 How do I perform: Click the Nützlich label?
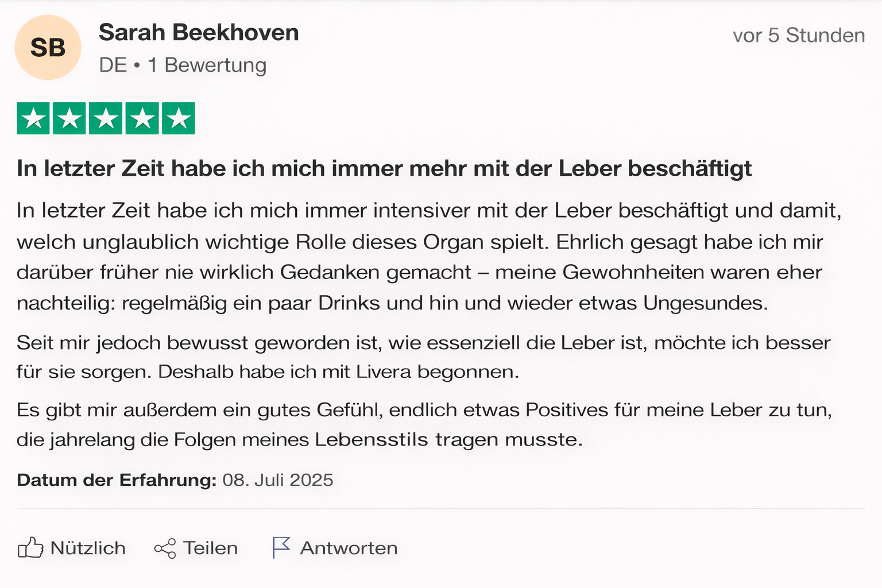tap(88, 548)
